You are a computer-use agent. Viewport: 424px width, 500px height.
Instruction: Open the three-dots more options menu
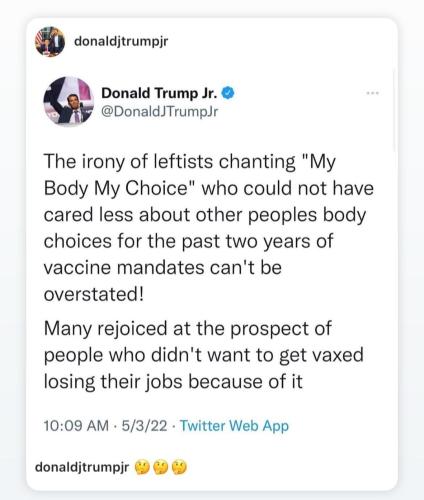372,93
